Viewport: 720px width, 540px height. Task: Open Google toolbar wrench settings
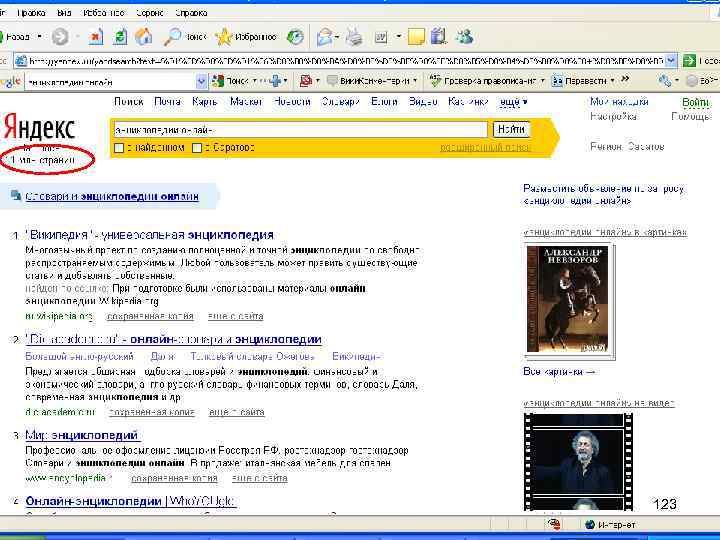pyautogui.click(x=664, y=81)
